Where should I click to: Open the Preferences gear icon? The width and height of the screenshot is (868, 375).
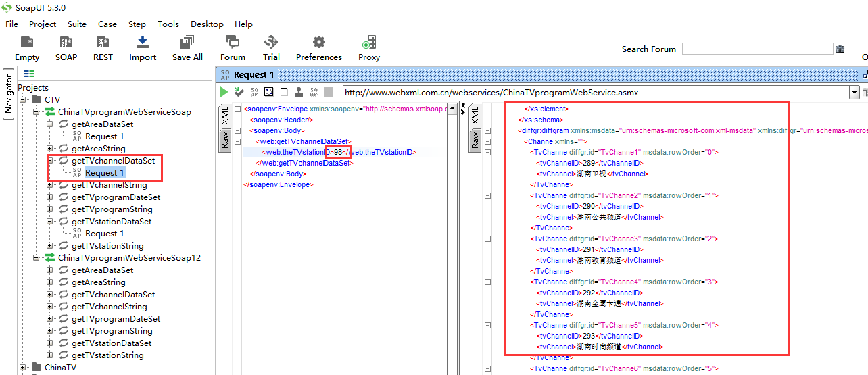tap(318, 43)
